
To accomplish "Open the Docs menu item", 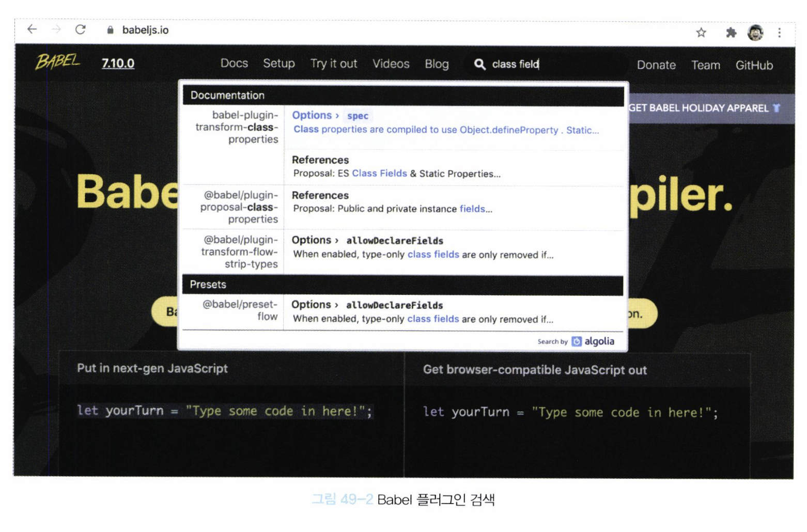I will tap(234, 64).
